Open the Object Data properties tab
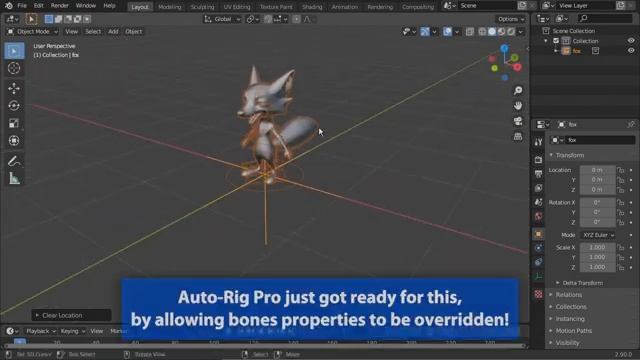Screen dimensions: 640x360 (538, 276)
